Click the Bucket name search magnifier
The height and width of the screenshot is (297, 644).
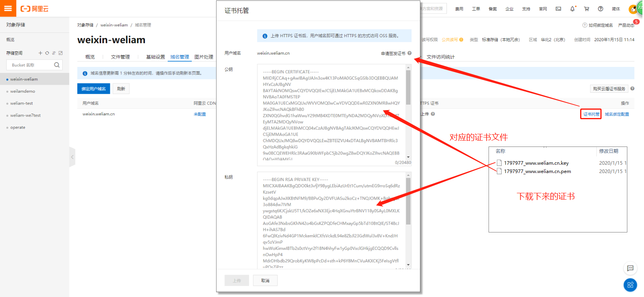click(57, 65)
